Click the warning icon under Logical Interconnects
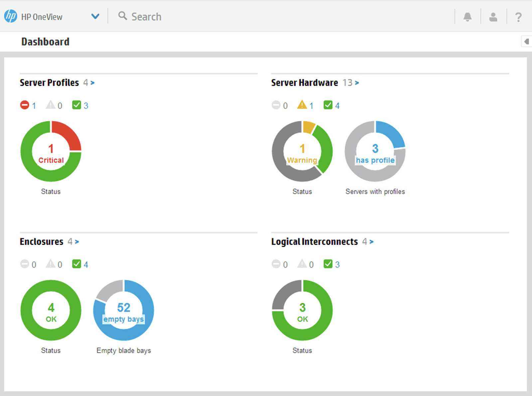Screen dimensions: 532x396 (x=302, y=264)
